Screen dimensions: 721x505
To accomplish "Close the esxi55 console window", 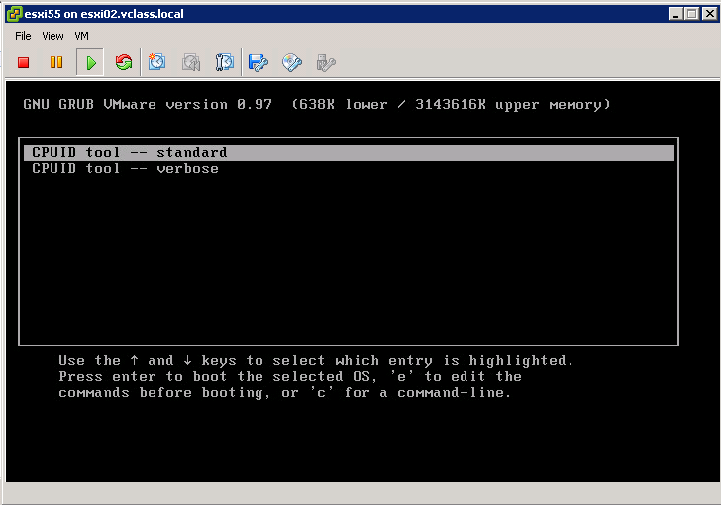I will tap(710, 14).
